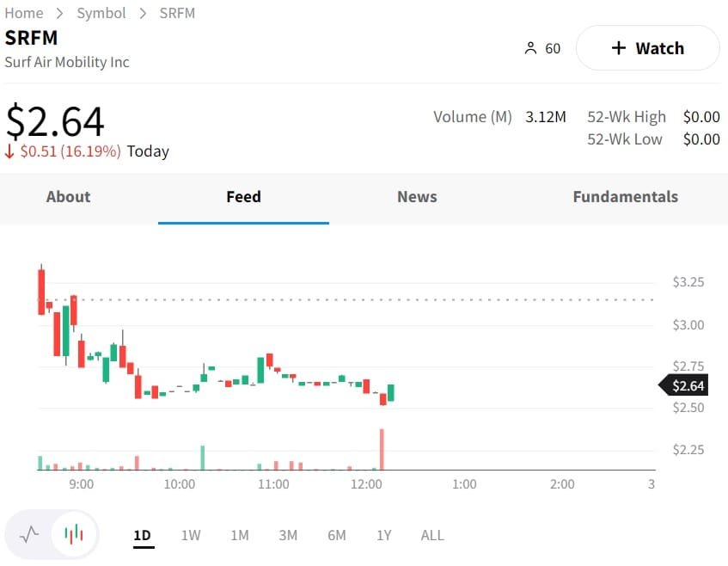Click the tall volume bar after 12:00
Image resolution: width=728 pixels, height=566 pixels.
tap(381, 450)
